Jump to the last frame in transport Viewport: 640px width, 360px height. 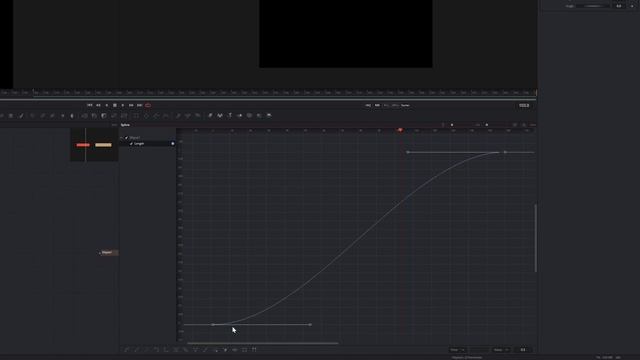pyautogui.click(x=140, y=105)
